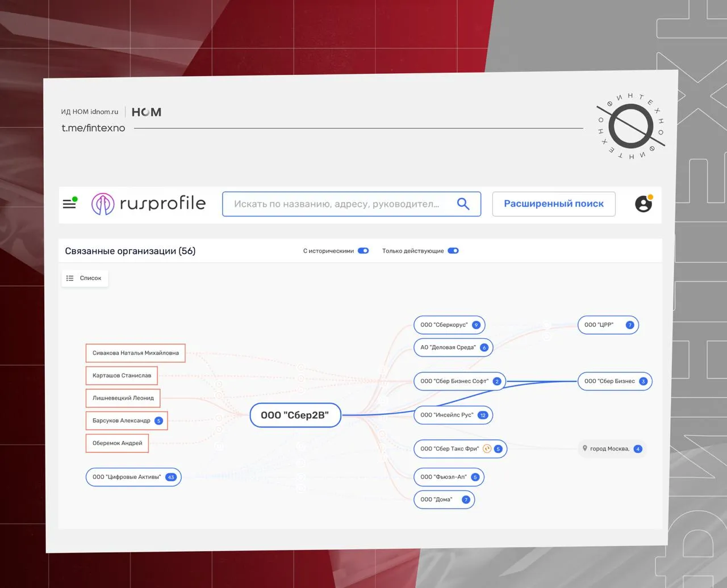This screenshot has height=588, width=727.
Task: Open the user account icon
Action: click(644, 204)
